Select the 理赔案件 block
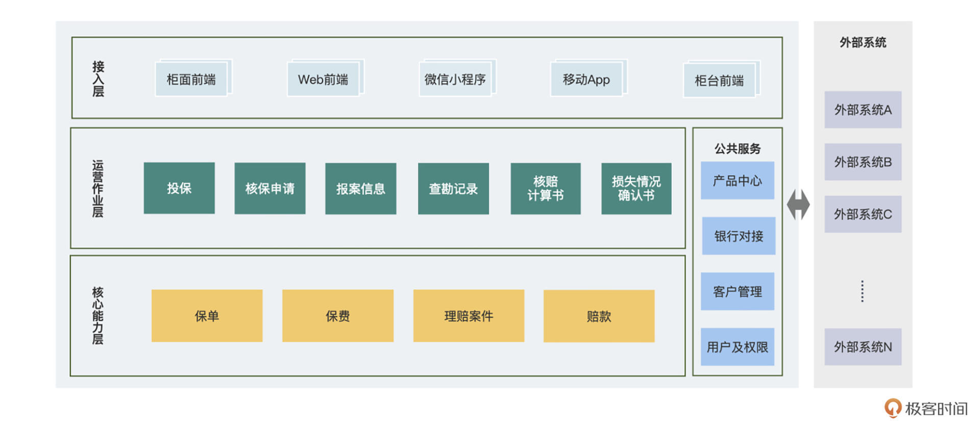Screen dimensions: 980x429 tap(469, 316)
